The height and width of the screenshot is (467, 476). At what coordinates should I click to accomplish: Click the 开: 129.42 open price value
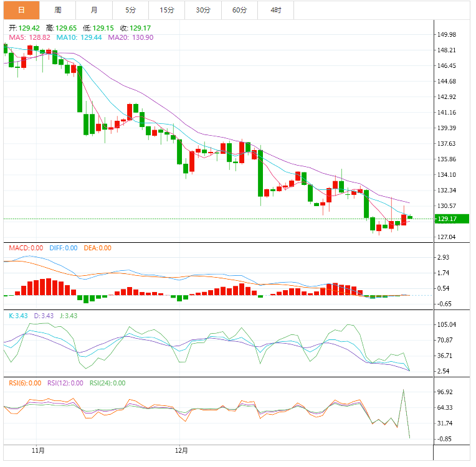pos(24,28)
